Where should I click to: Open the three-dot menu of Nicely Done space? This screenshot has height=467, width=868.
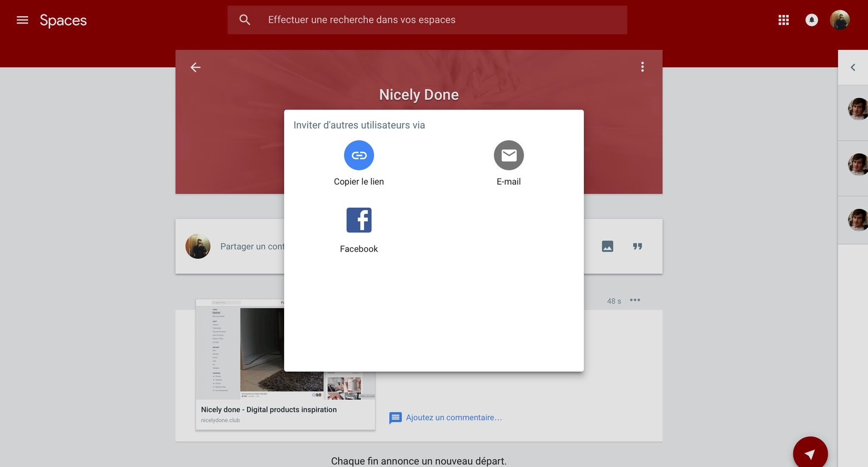coord(642,67)
